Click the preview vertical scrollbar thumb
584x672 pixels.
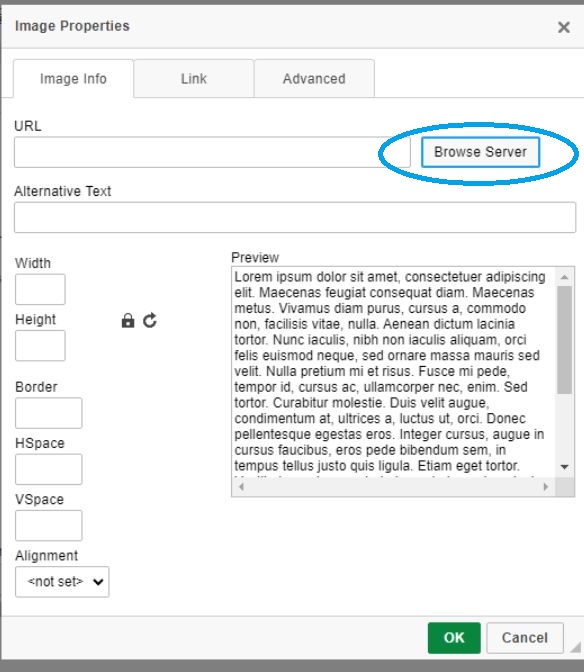pos(565,340)
